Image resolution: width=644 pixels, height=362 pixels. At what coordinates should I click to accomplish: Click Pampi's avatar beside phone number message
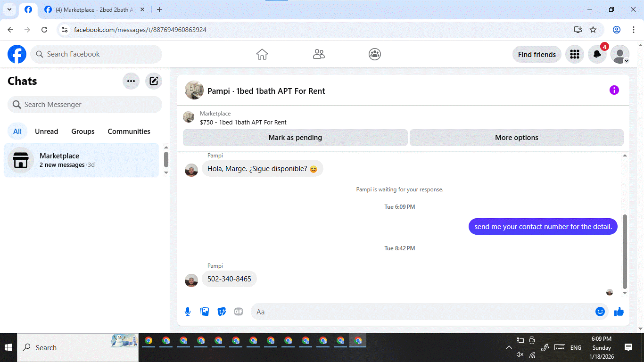pos(191,280)
